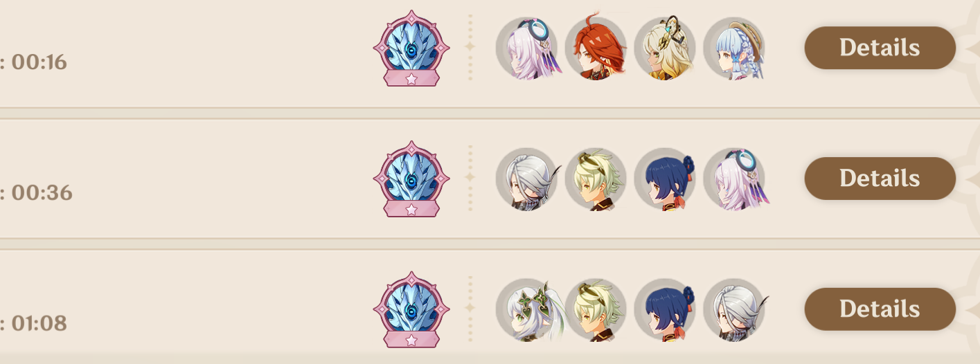The height and width of the screenshot is (364, 980).
Task: Select light-green-haired avatar in the 01:08 row
Action: (596, 309)
